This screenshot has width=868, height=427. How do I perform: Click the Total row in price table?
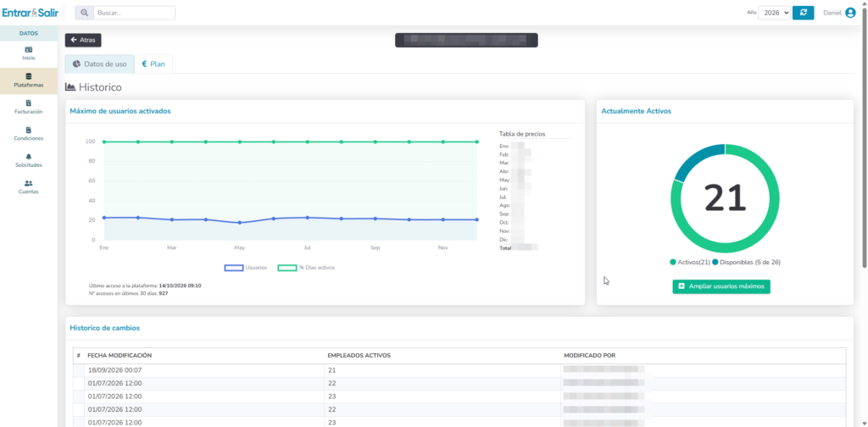tap(518, 248)
